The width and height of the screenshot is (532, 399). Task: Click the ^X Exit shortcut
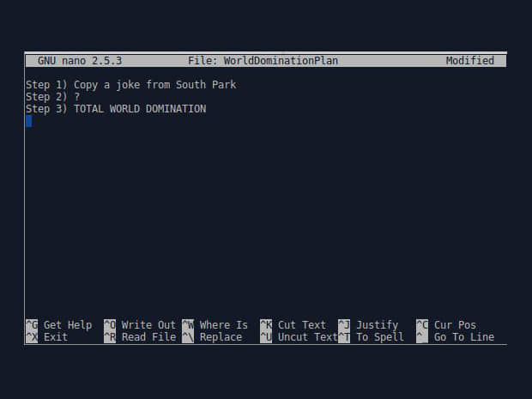click(x=47, y=337)
